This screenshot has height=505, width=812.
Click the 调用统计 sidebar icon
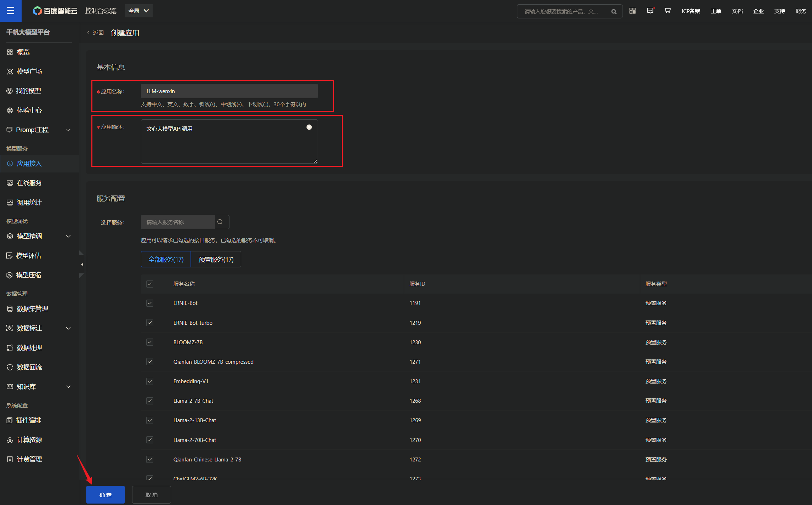click(x=10, y=203)
